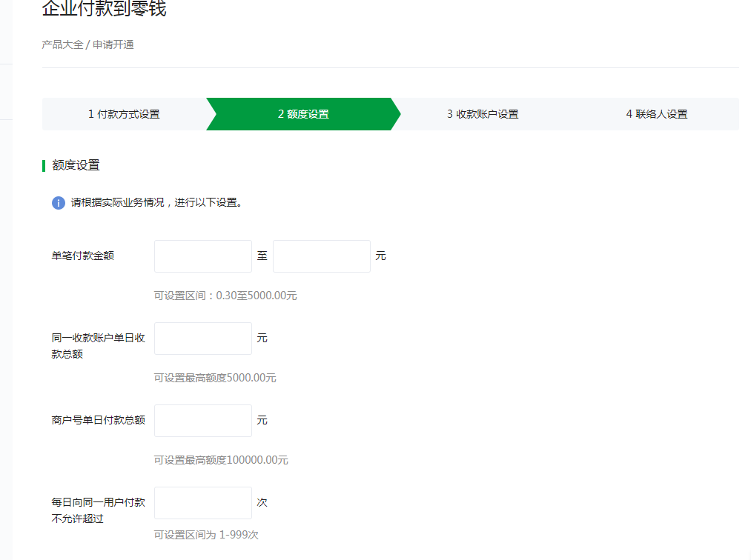Viewport: 751px width, 560px height.
Task: Click hint text 可设置最高额度5000.00元
Action: [x=214, y=378]
